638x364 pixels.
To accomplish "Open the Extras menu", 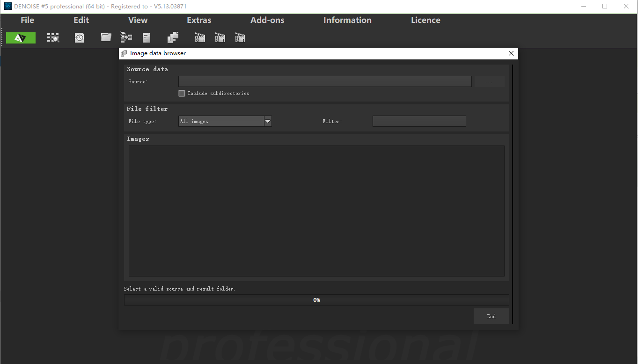I will tap(199, 20).
